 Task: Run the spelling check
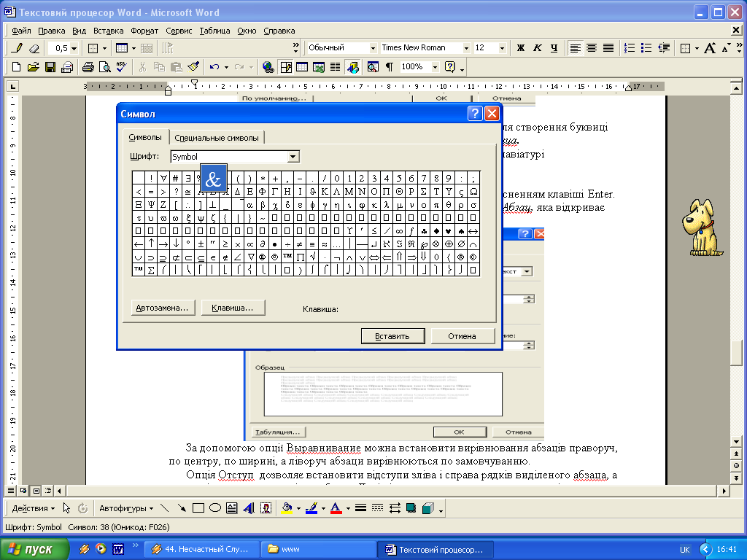click(x=122, y=67)
